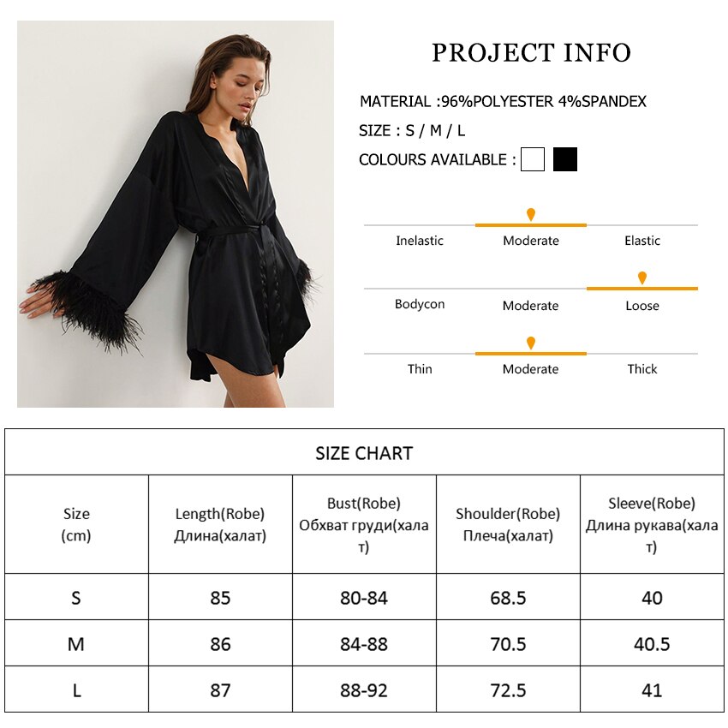
Task: Click the Elastic label on the scale
Action: pyautogui.click(x=642, y=241)
